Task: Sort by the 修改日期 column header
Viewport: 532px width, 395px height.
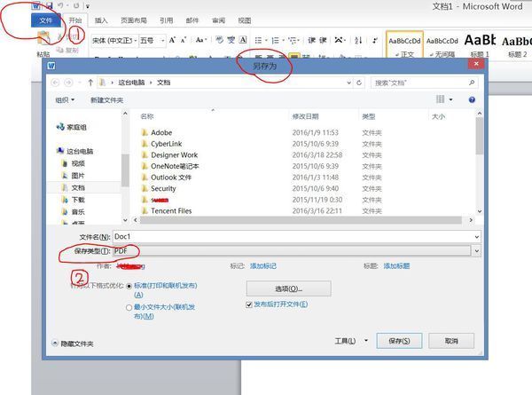Action: [x=306, y=116]
